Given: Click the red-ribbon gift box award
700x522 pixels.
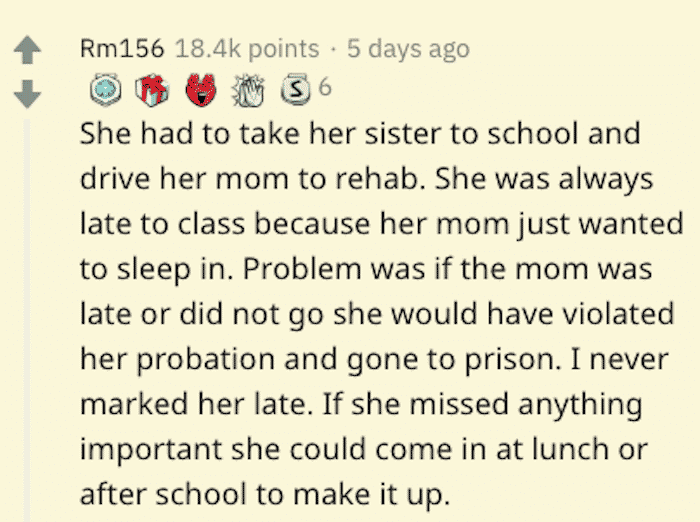Looking at the screenshot, I should (152, 90).
